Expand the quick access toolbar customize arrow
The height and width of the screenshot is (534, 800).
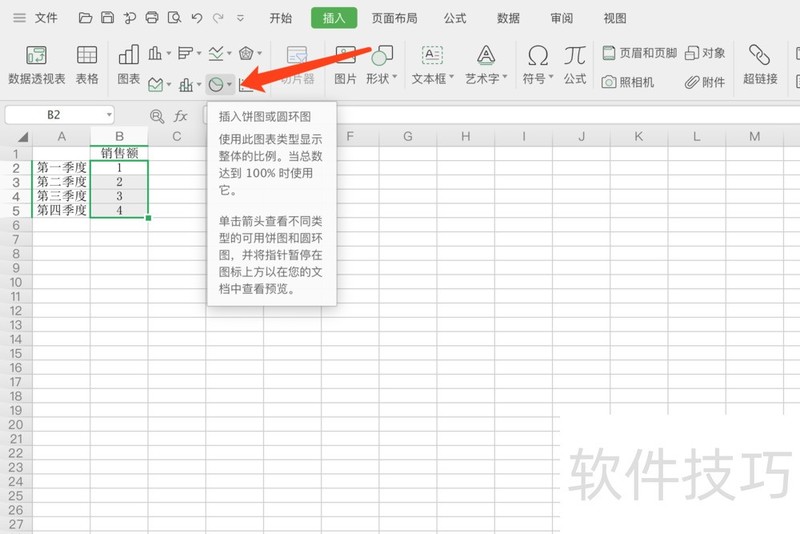coord(240,18)
